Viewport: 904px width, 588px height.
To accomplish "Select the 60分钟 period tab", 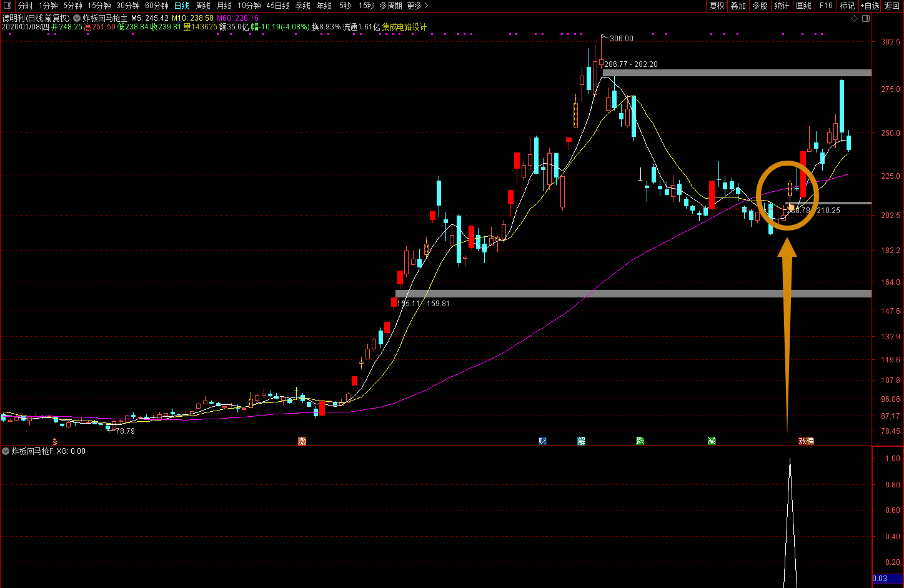I will tap(156, 6).
